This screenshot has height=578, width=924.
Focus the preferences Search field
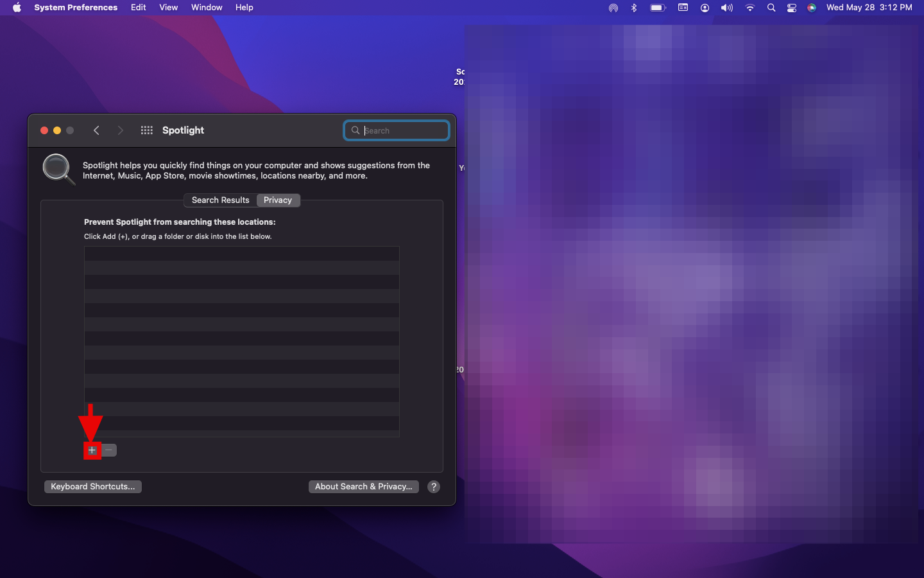click(397, 130)
